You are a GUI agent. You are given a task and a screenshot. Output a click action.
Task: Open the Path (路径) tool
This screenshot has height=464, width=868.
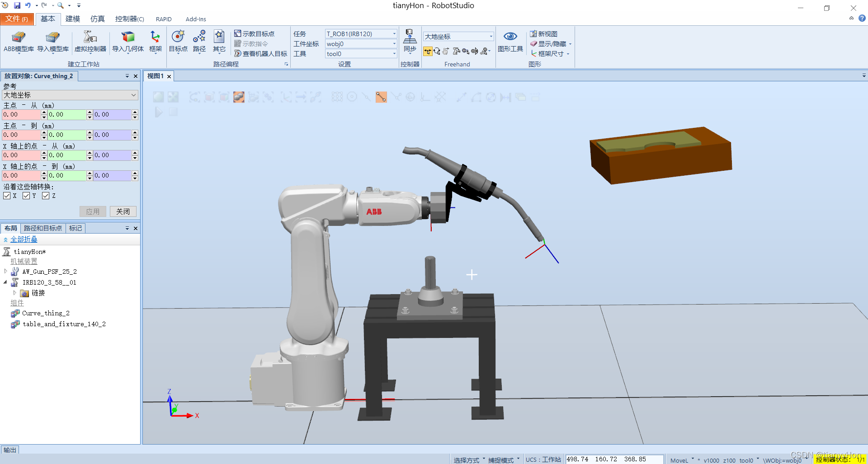[199, 42]
